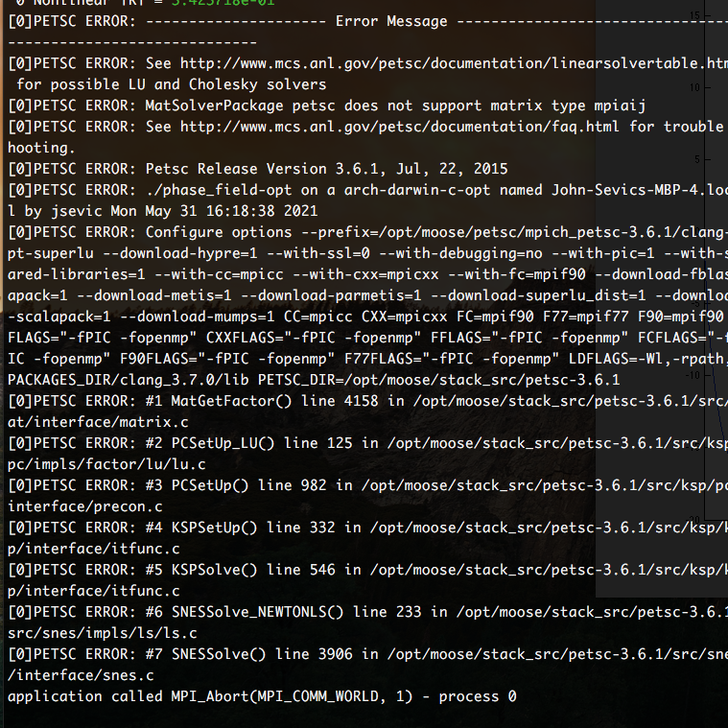Viewport: 728px width, 728px height.
Task: Click the 'jsevic' username
Action: (x=77, y=211)
